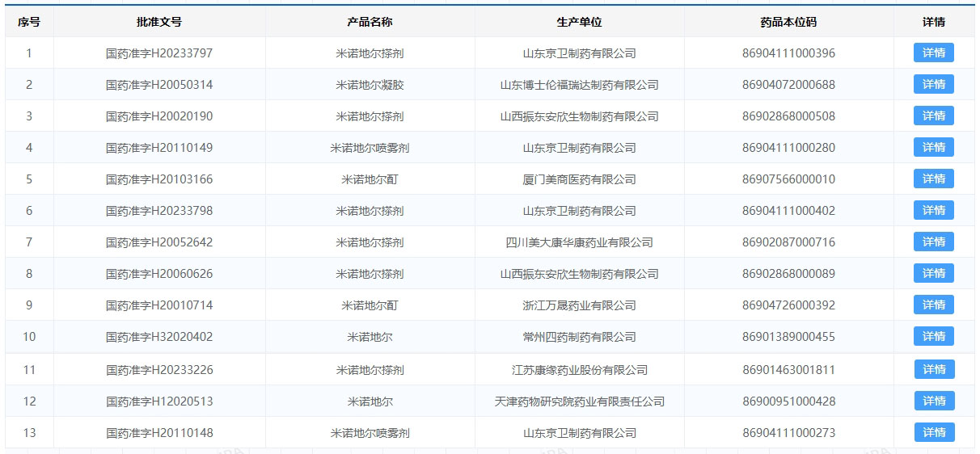
Task: Select drug code 86904072000688
Action: coord(788,85)
